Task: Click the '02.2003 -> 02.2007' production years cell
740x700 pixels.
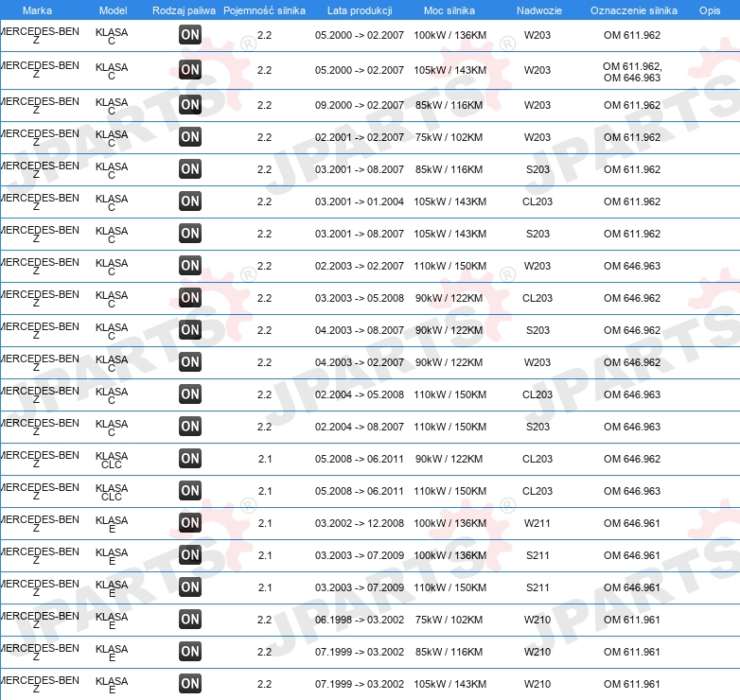Action: [360, 266]
